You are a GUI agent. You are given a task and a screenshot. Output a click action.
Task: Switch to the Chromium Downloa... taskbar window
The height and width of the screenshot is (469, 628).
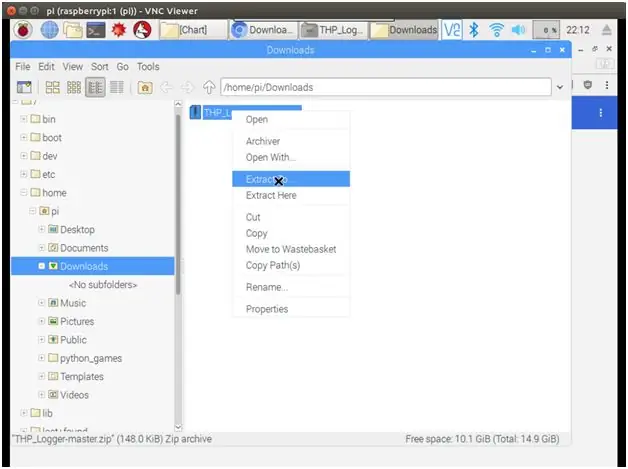click(264, 30)
